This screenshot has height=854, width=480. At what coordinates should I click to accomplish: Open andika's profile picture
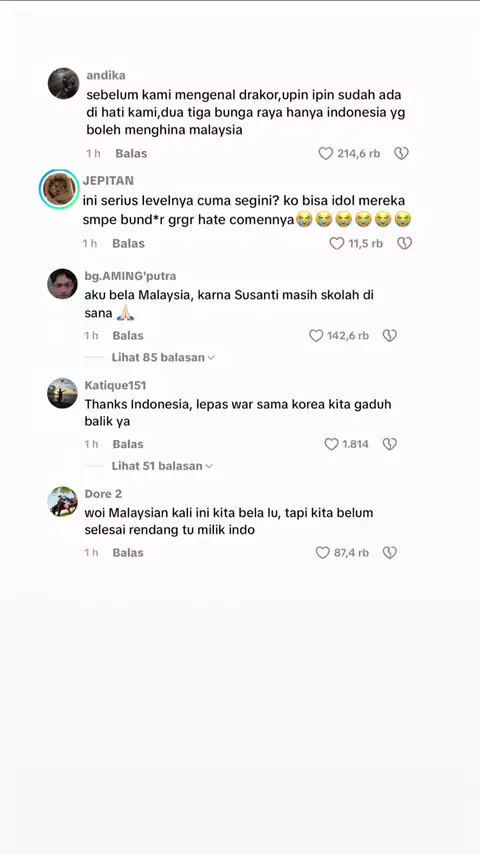tap(63, 83)
